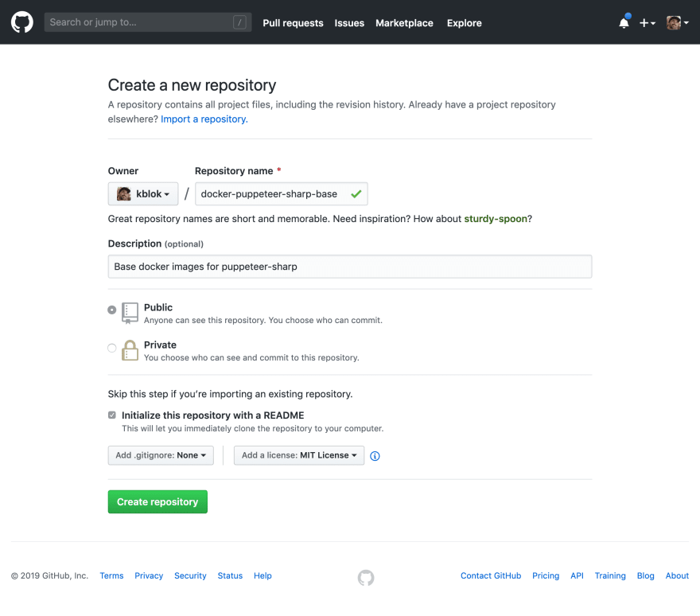Click the footer GitHub logo
700x616 pixels.
tap(366, 577)
